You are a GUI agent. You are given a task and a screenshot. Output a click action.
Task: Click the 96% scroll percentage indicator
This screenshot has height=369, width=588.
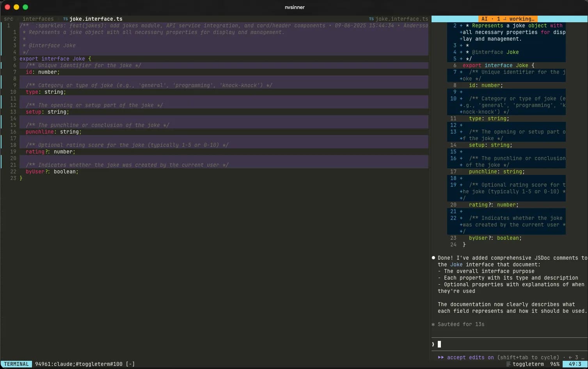(555, 364)
